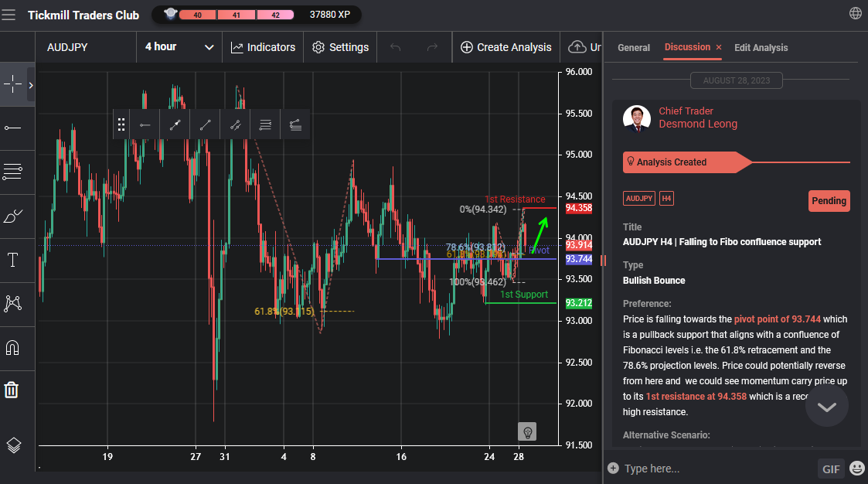Switch to the General tab
The image size is (868, 484).
tap(634, 48)
